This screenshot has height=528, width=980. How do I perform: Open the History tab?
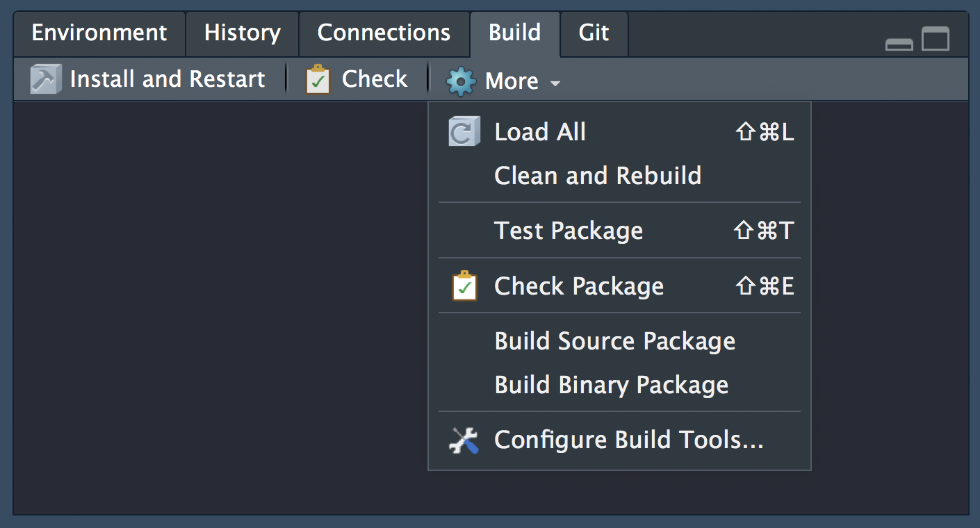point(242,33)
